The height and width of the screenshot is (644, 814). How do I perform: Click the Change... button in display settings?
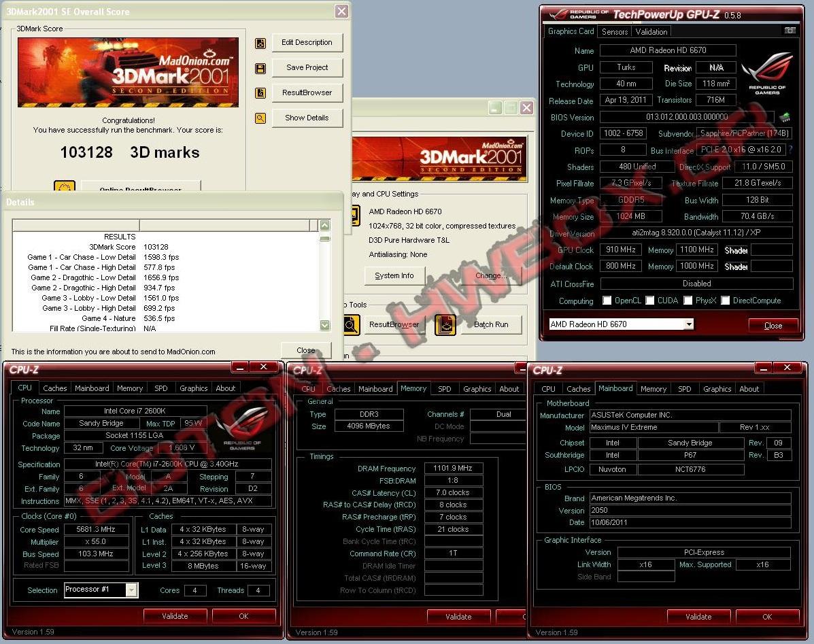click(490, 275)
